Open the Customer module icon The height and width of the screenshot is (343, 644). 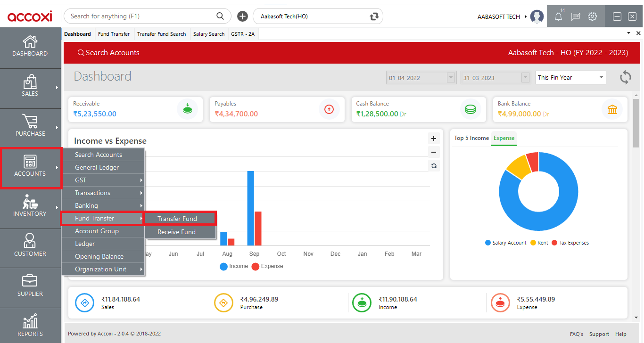click(30, 241)
